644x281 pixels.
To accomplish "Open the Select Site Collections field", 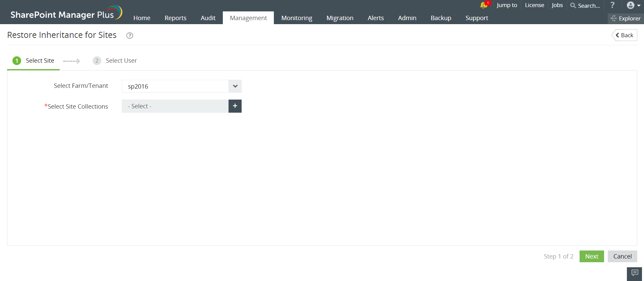I will [175, 106].
